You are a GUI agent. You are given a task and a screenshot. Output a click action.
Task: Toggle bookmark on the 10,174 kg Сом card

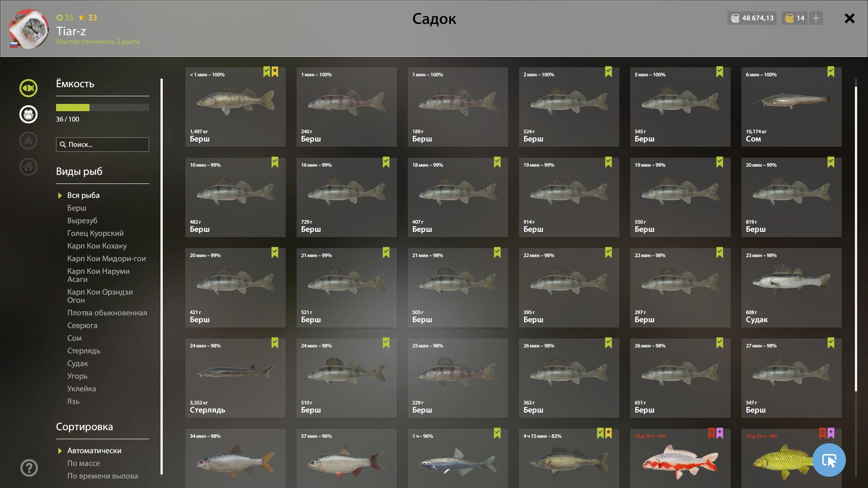(831, 72)
